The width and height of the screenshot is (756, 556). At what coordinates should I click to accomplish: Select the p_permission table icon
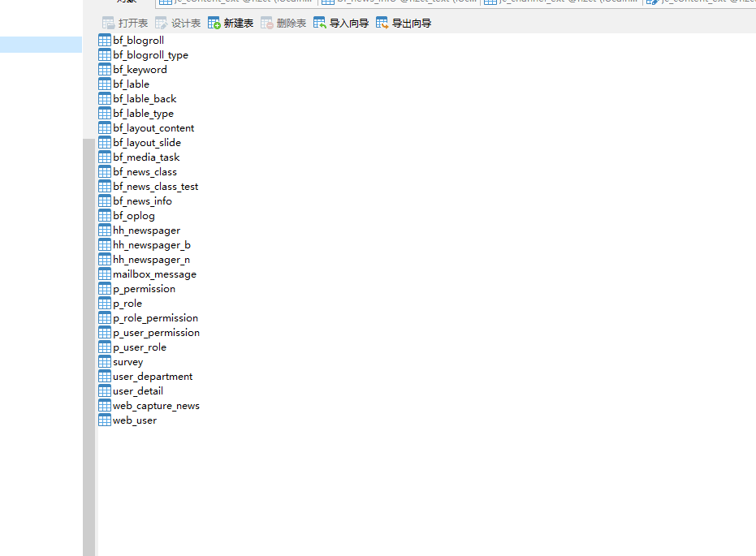[105, 289]
